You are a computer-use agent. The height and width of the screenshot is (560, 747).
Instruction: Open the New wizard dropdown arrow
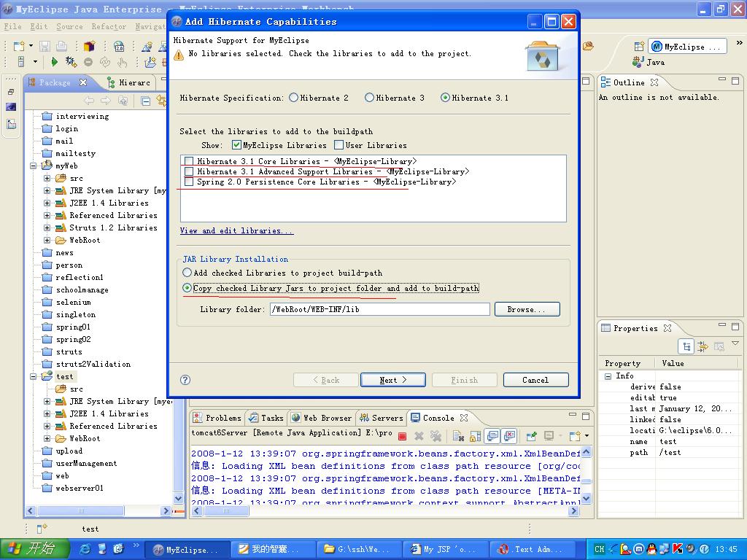pyautogui.click(x=31, y=46)
